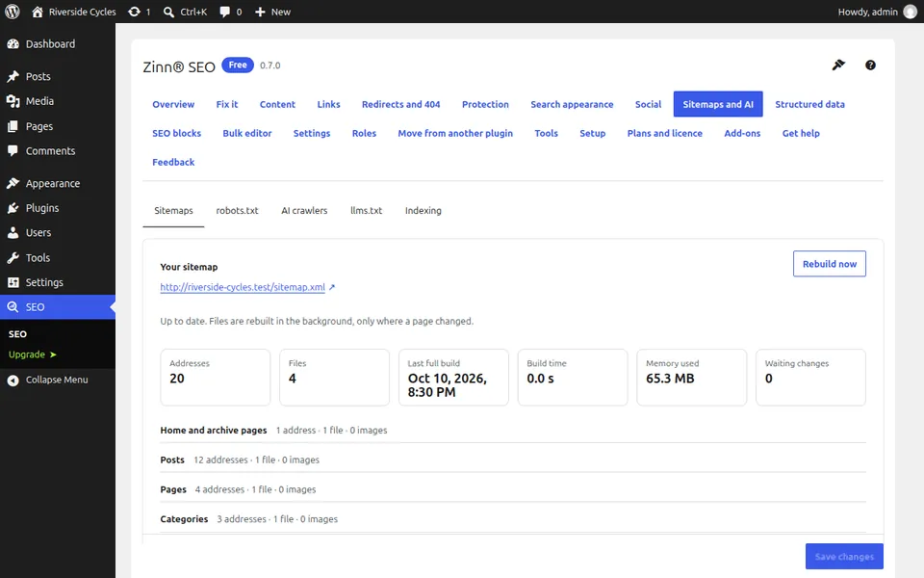The image size is (924, 578).
Task: Open Appearance in the sidebar
Action: pos(58,183)
